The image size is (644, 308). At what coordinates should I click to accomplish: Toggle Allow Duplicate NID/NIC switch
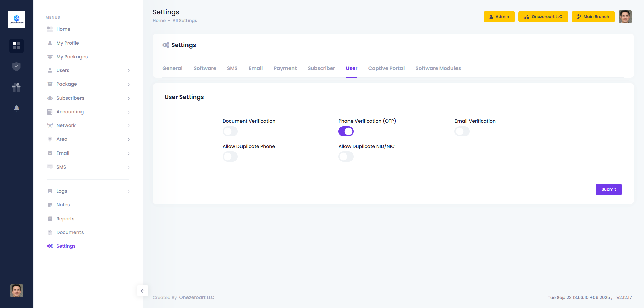(x=346, y=157)
